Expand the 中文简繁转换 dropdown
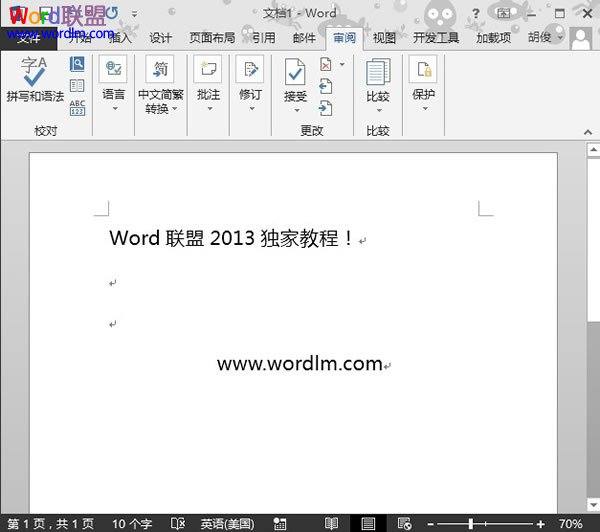Image resolution: width=600 pixels, height=532 pixels. click(174, 109)
